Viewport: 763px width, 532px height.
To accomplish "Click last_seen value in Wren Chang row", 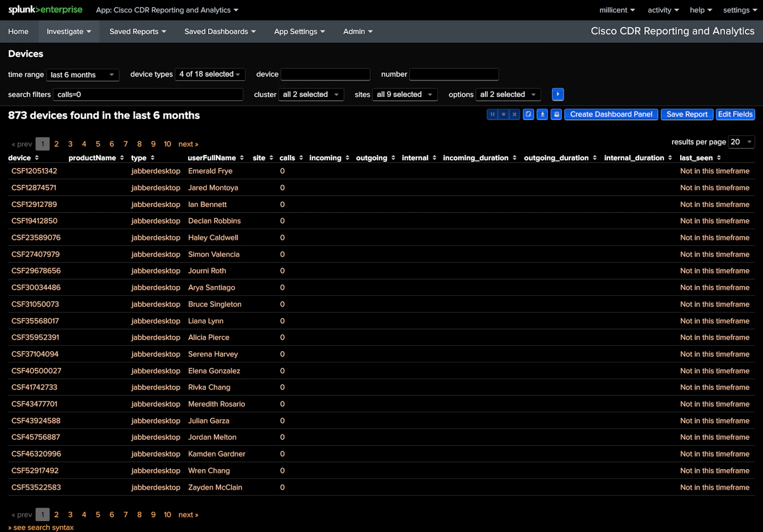I will tap(715, 470).
